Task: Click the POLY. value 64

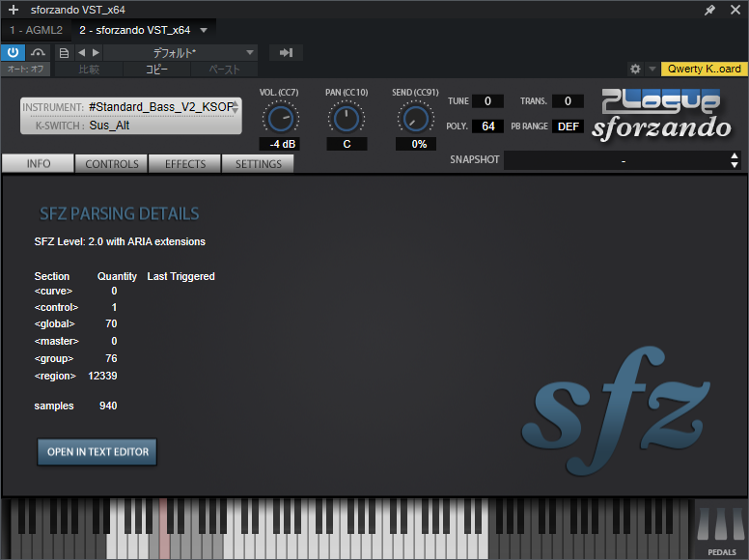Action: coord(487,126)
